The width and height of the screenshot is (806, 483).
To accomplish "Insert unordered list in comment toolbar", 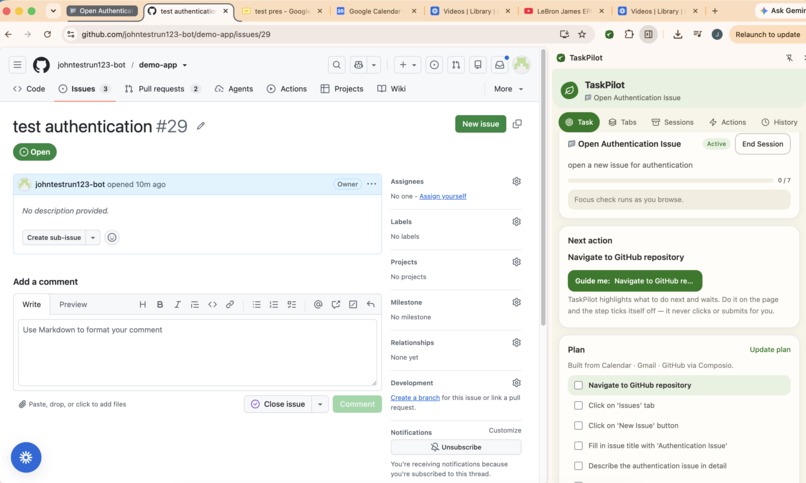I will pos(257,304).
